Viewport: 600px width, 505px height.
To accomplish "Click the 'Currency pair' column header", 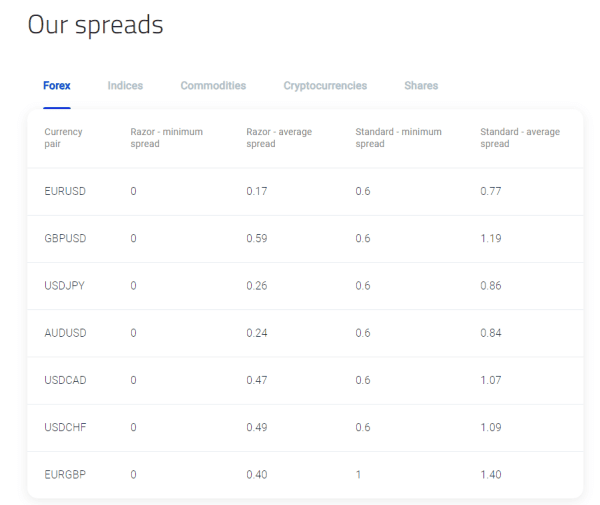I will coord(64,138).
